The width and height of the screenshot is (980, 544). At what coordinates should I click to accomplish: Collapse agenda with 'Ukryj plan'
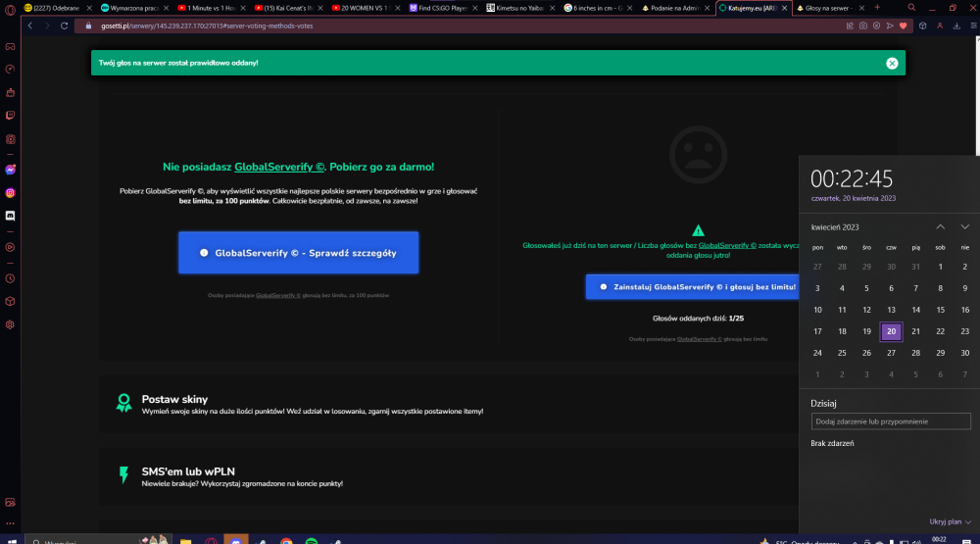coord(950,521)
